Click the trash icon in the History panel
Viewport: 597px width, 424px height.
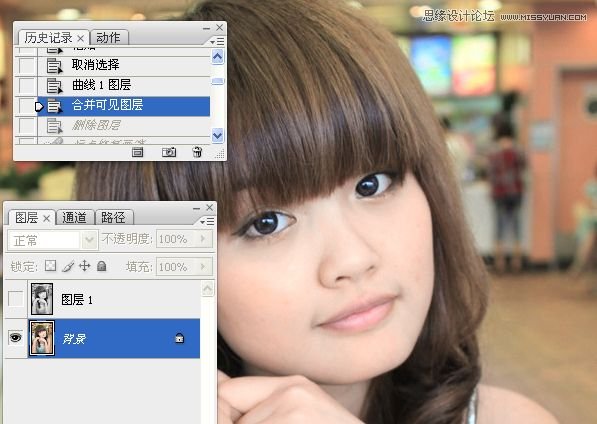pos(197,152)
